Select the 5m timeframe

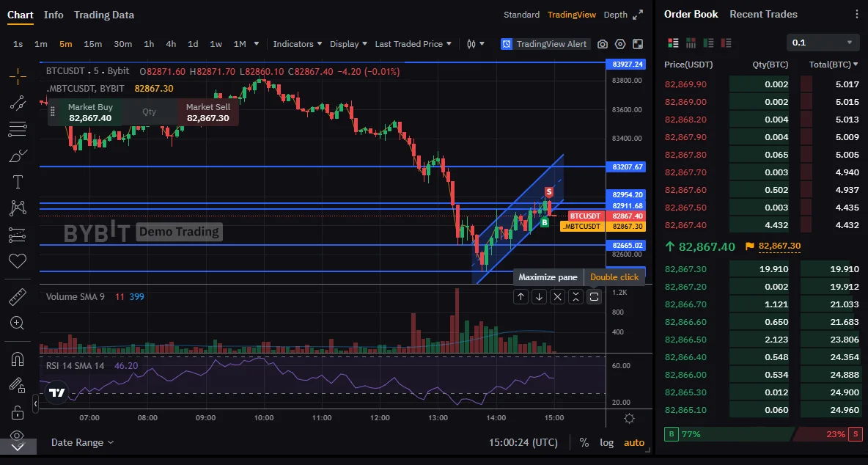click(x=66, y=44)
